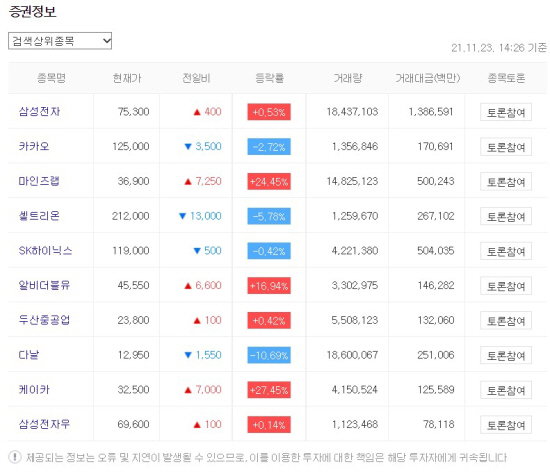Click 토론참여 button for 두산중공업
Image resolution: width=550 pixels, height=476 pixels.
point(506,321)
